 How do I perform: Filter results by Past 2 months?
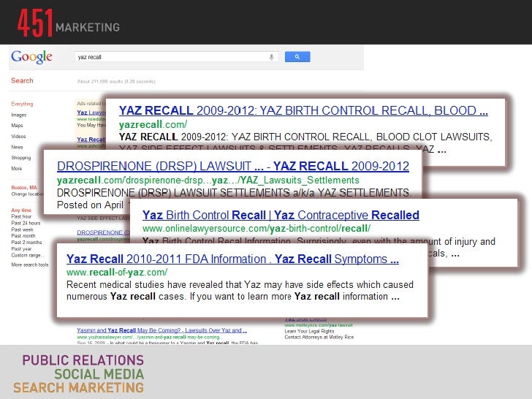click(26, 243)
